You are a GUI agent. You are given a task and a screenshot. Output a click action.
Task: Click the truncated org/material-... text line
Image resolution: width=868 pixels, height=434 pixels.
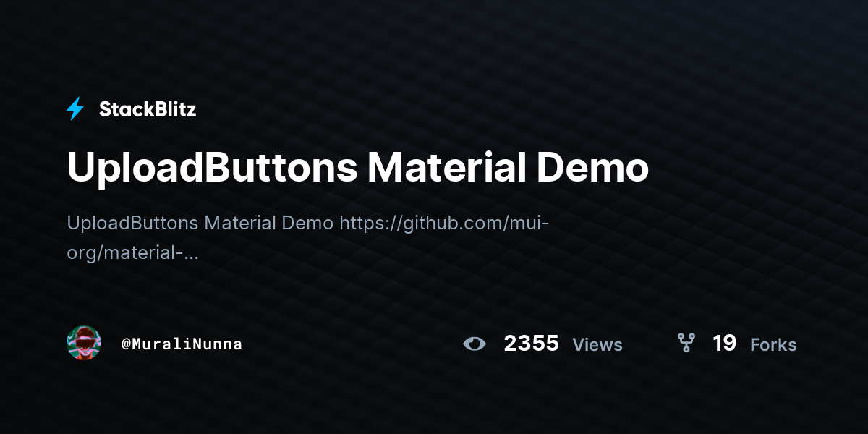tap(132, 254)
